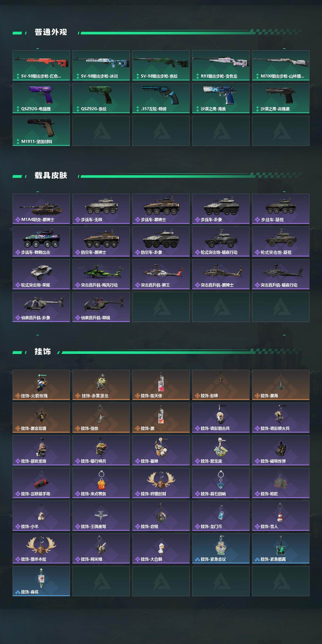Select the 侦察直升机-凝视 helicopter skin
This screenshot has height=644, width=322.
tap(101, 307)
